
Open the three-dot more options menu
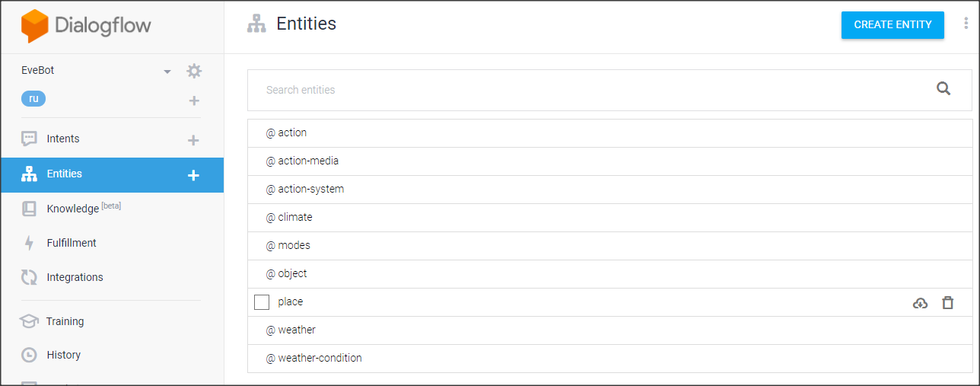[966, 24]
